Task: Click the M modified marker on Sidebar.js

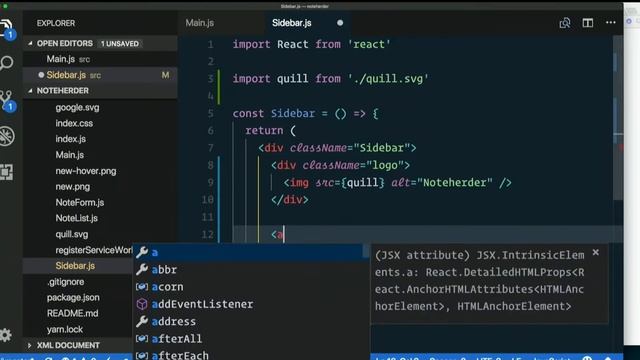Action: click(x=165, y=75)
